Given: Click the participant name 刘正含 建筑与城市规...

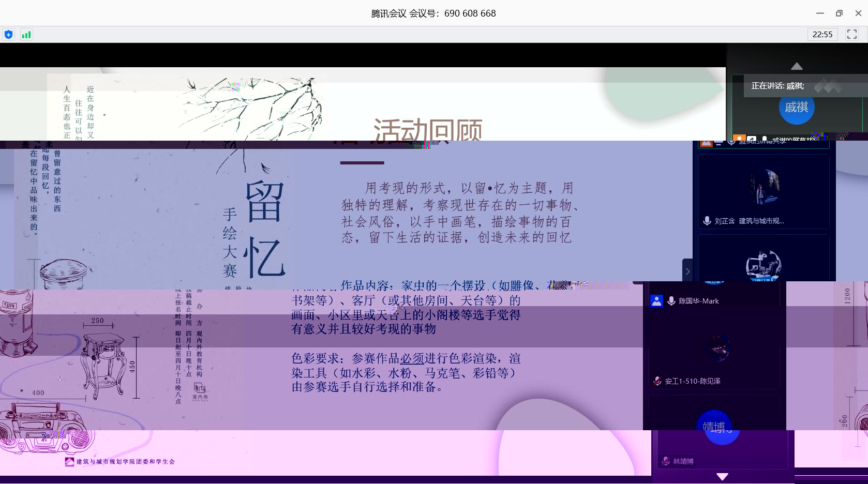Looking at the screenshot, I should [750, 221].
